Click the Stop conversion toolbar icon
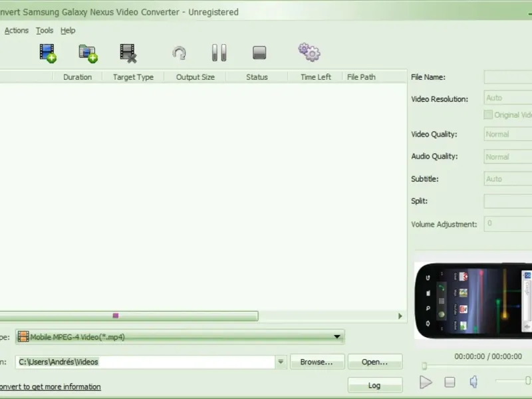This screenshot has width=532, height=399. [259, 53]
